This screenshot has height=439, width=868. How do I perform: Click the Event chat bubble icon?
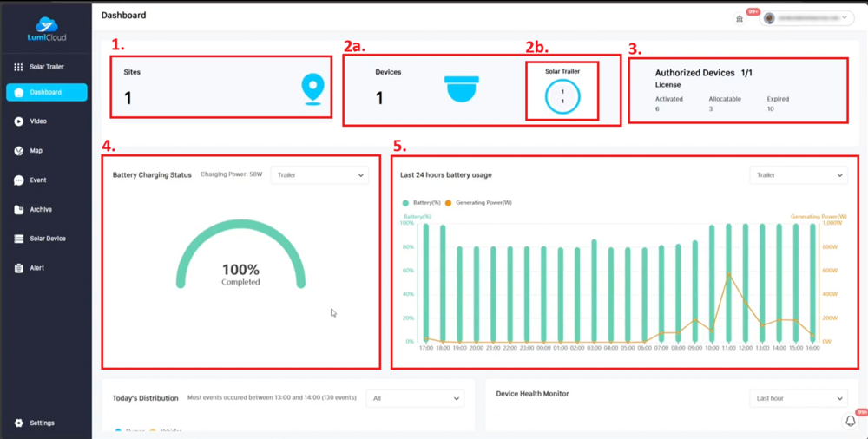pyautogui.click(x=18, y=180)
